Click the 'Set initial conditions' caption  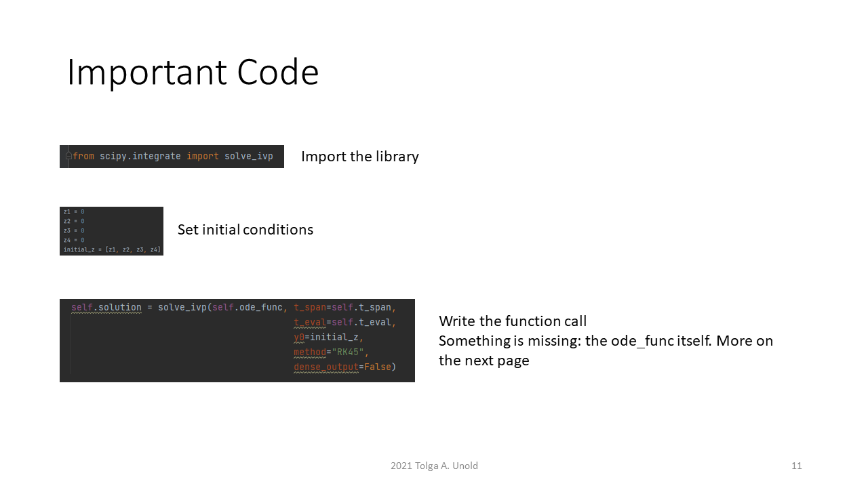[x=245, y=230]
